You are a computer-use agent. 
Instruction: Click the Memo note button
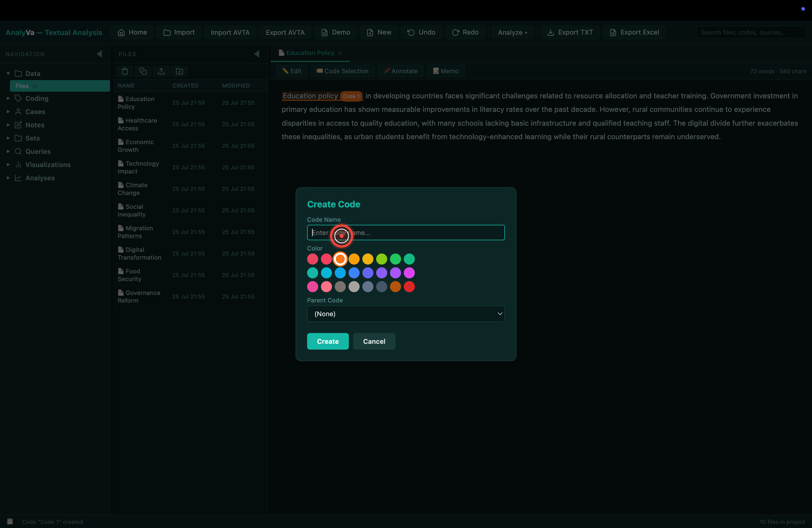[445, 71]
